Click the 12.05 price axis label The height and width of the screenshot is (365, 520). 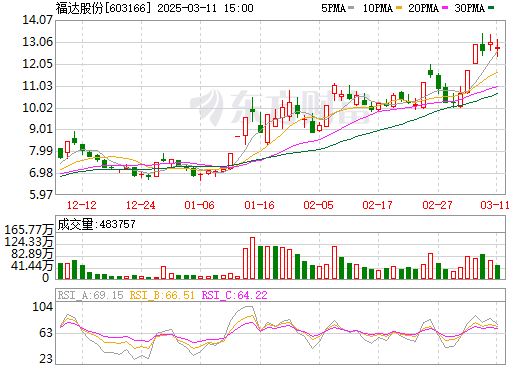(x=38, y=64)
